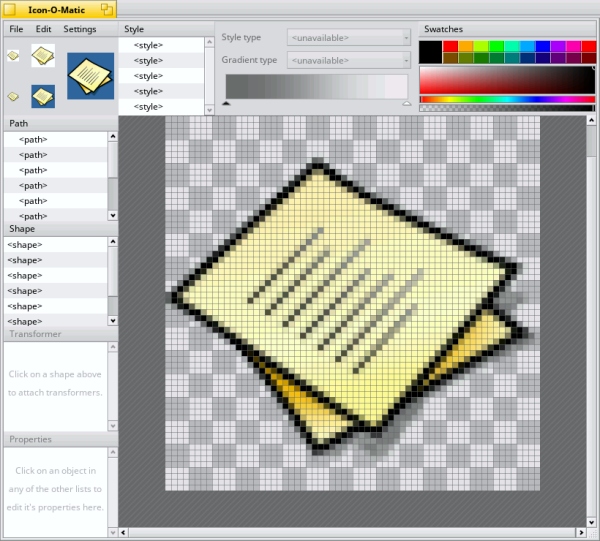600x541 pixels.
Task: Click the tiny icon preview at bottom-left
Action: (13, 96)
